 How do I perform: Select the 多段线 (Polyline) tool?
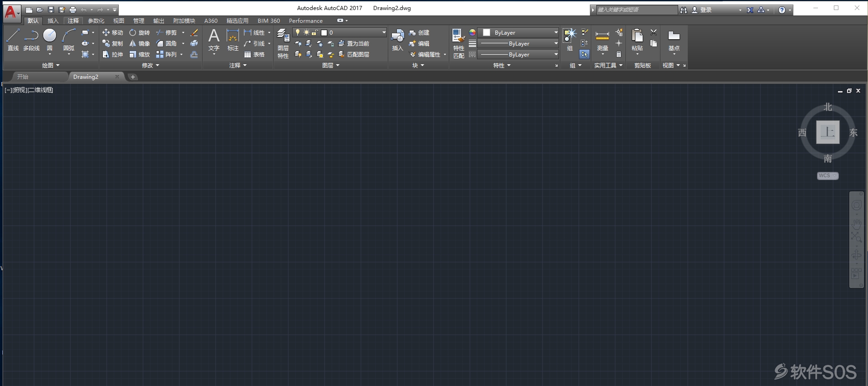click(31, 40)
